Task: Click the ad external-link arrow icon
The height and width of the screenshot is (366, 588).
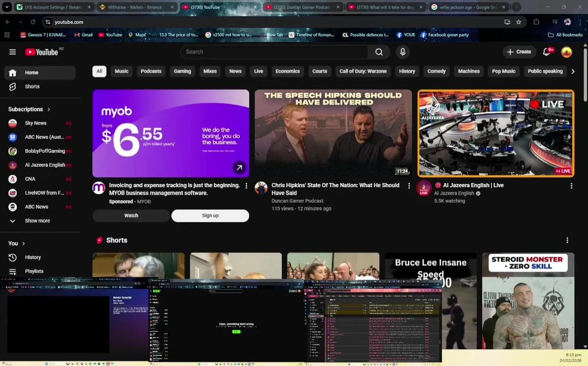Action: pyautogui.click(x=239, y=168)
